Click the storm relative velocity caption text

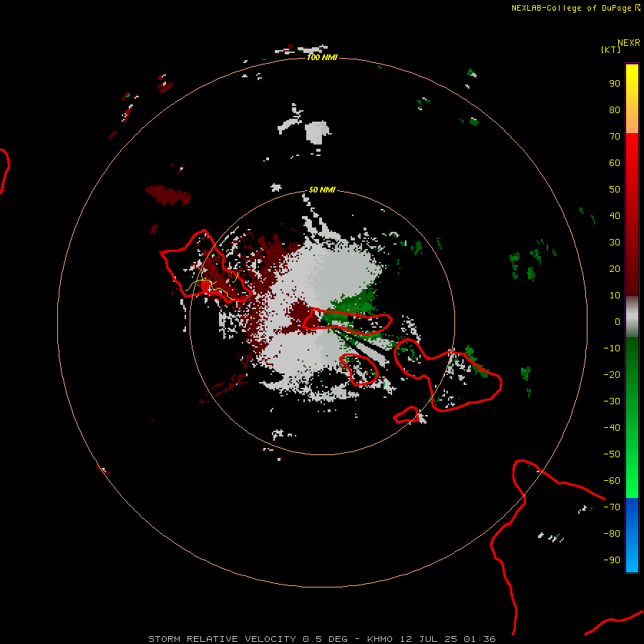click(322, 639)
